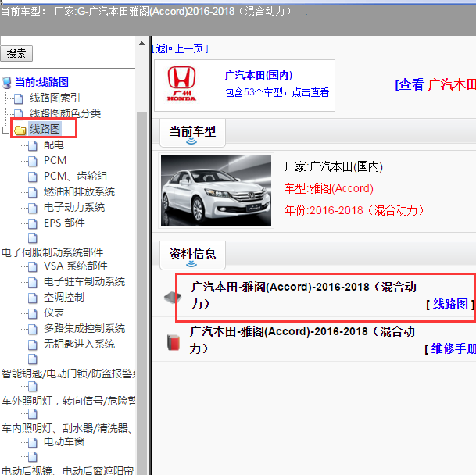The image size is (476, 475).
Task: Select the yellow 线路图 folder icon
Action: [x=20, y=130]
